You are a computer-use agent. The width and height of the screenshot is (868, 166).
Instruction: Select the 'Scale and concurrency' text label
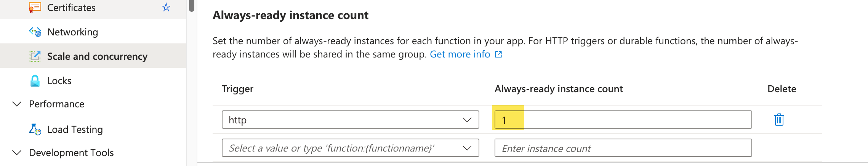(97, 56)
